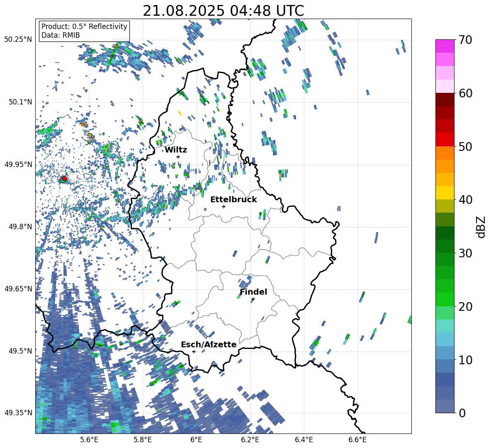Click the Wiltz station cross marker
The image size is (491, 448).
178,157
